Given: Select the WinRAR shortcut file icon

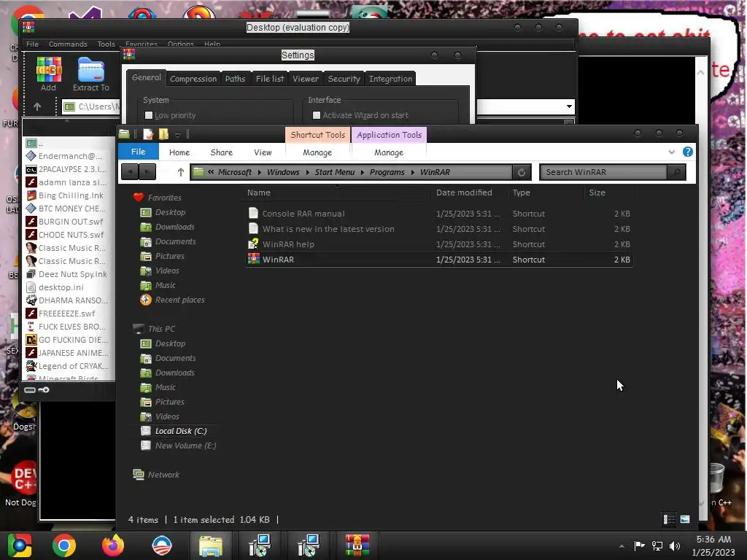Looking at the screenshot, I should coord(254,259).
